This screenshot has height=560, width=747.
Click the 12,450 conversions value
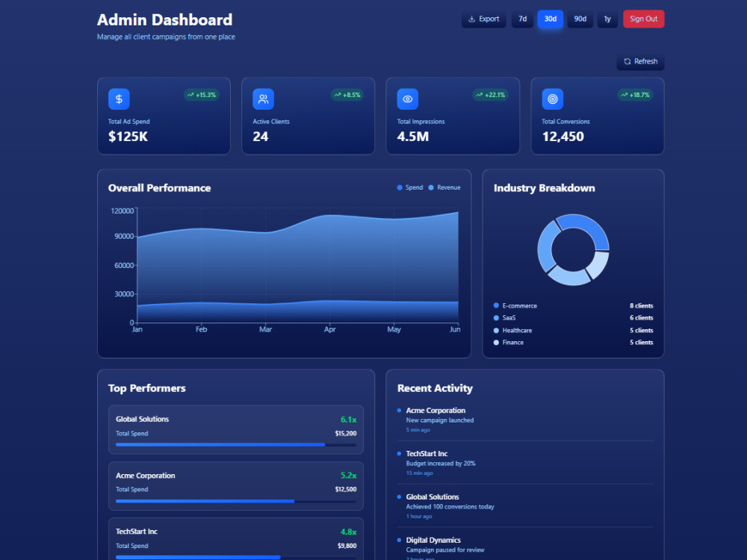click(x=562, y=137)
